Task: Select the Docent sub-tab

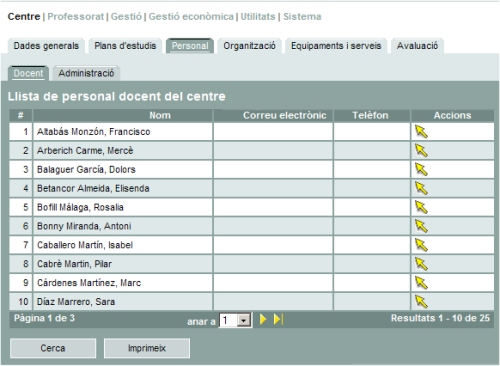Action: pos(28,73)
